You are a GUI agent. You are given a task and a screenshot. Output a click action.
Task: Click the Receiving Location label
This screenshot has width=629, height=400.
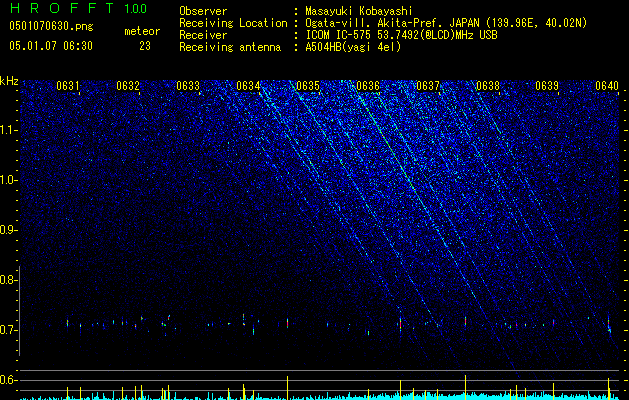point(233,23)
